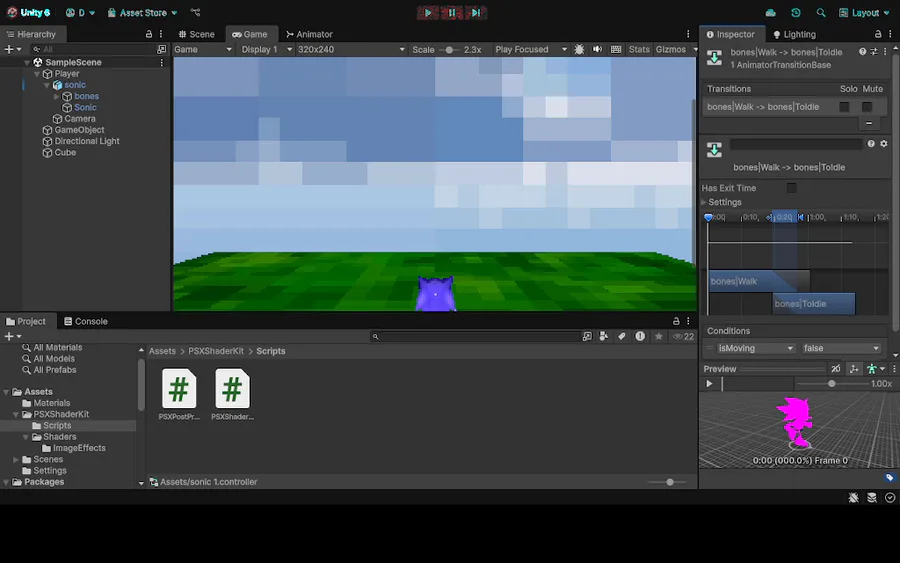Toggle the Solo checkbox for bones|Walk transition

[844, 107]
